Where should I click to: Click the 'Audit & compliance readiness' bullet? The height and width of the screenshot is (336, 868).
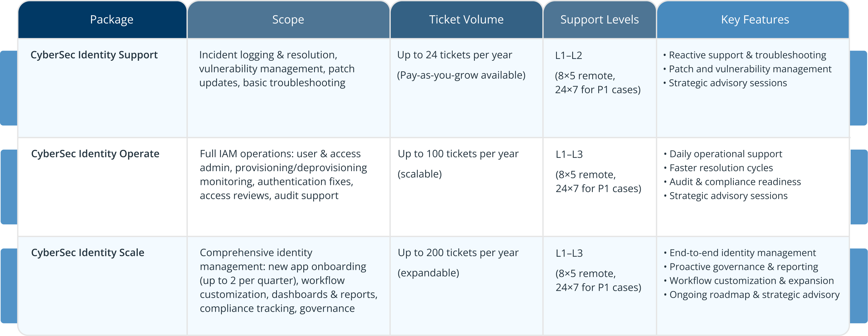(734, 182)
